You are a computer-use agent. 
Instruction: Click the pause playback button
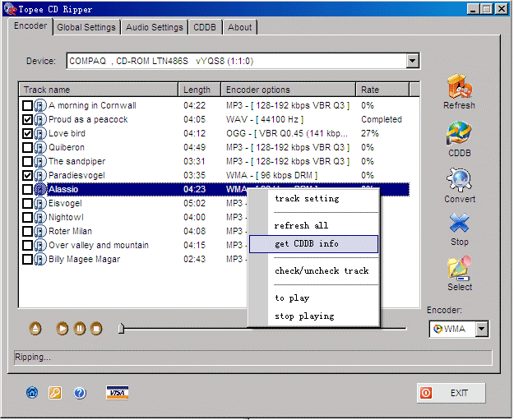[79, 328]
